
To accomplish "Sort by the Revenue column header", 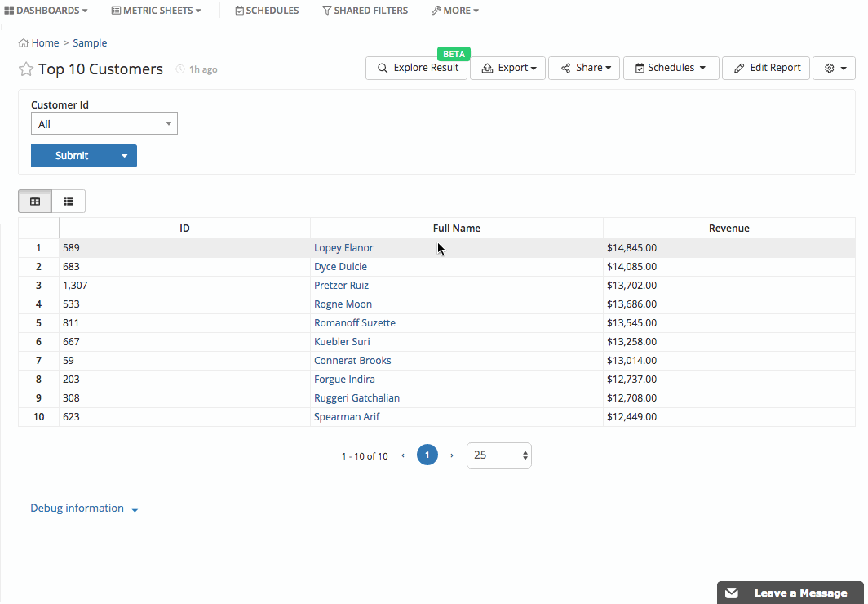I will 729,228.
